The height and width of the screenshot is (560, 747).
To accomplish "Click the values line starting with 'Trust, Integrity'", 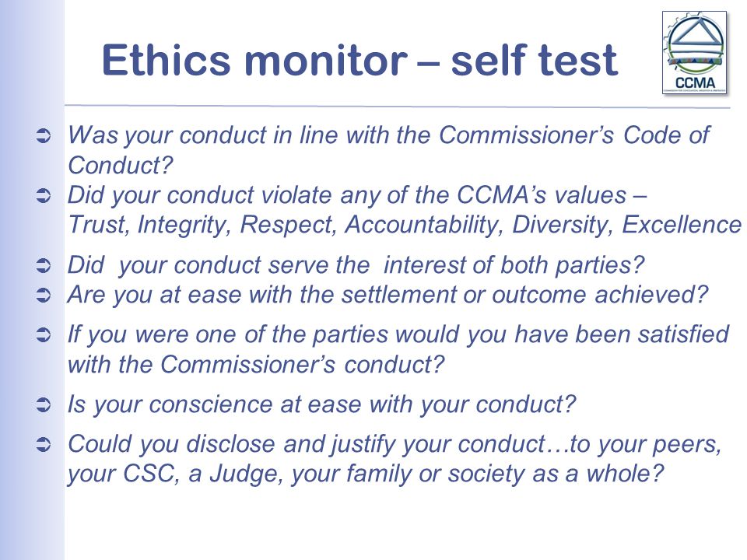I will pyautogui.click(x=405, y=226).
